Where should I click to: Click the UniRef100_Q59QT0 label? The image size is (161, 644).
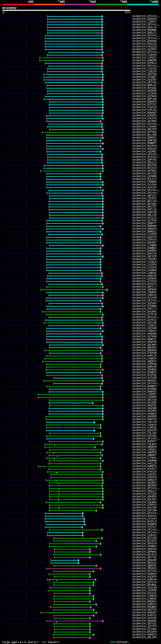click(144, 138)
